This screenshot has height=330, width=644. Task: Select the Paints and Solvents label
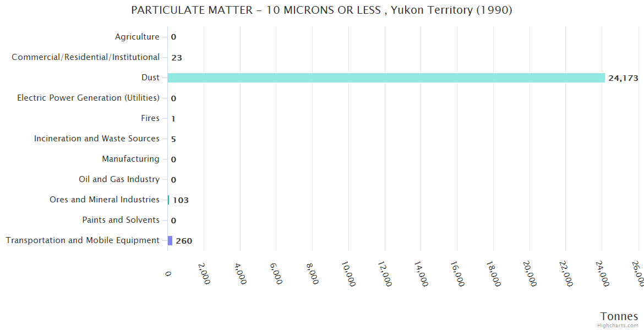[x=121, y=220]
